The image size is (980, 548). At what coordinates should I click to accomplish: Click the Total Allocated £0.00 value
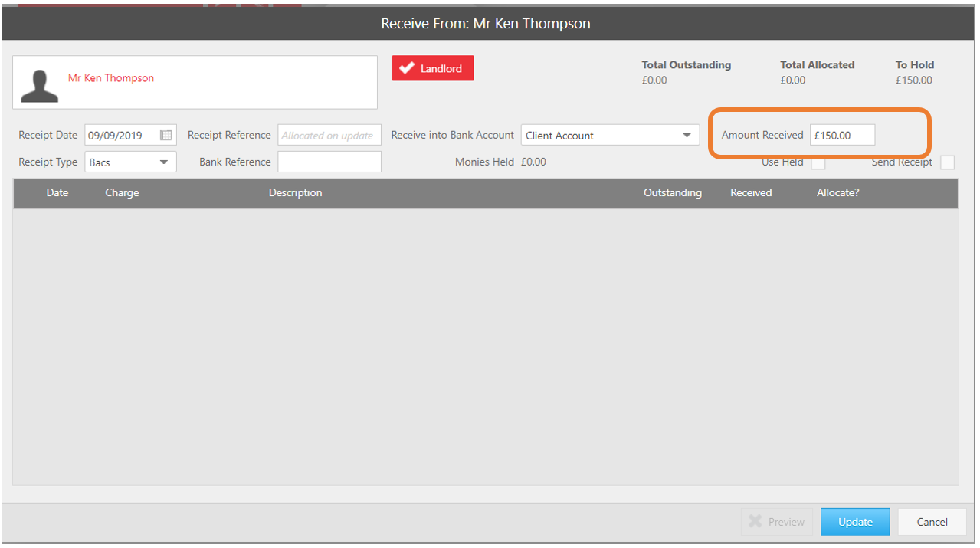[793, 80]
